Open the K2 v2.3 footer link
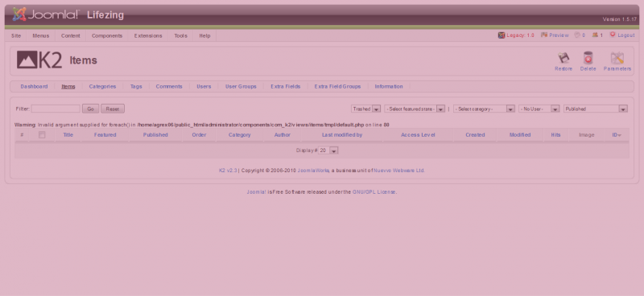 [228, 171]
